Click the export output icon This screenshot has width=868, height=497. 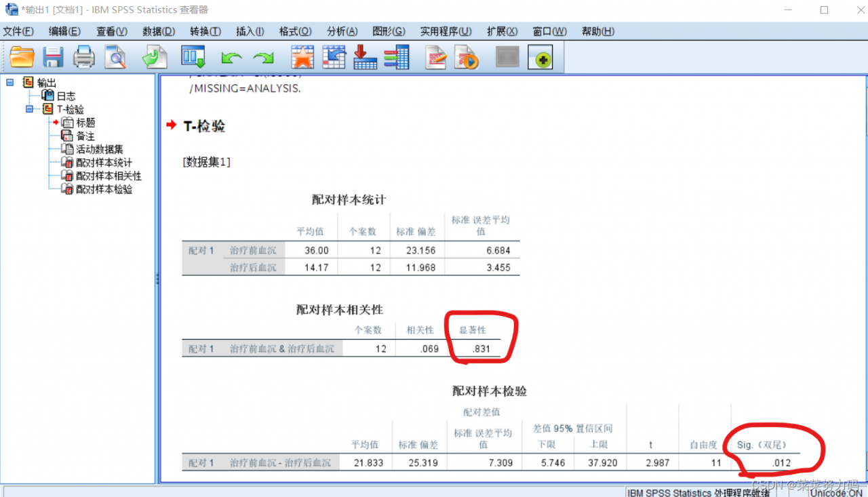(155, 58)
